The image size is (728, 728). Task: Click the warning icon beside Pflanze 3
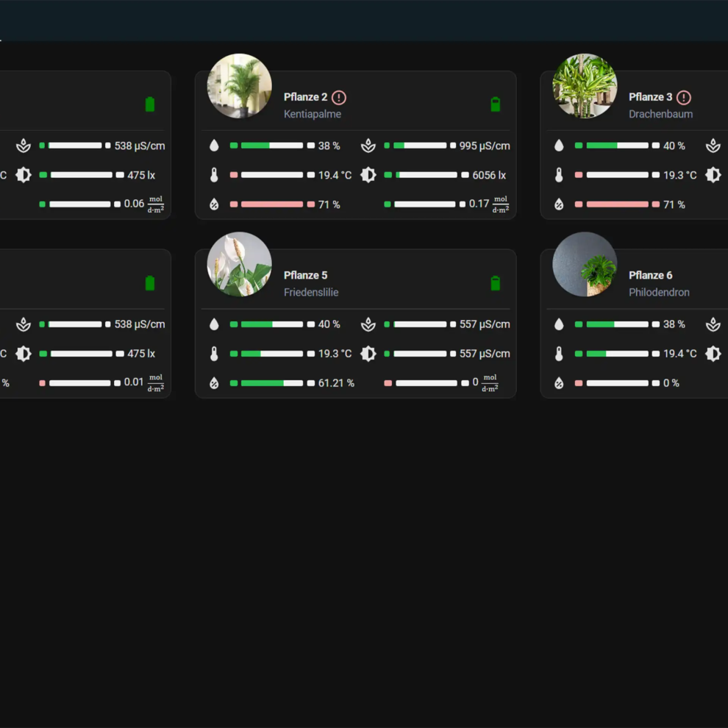coord(684,98)
